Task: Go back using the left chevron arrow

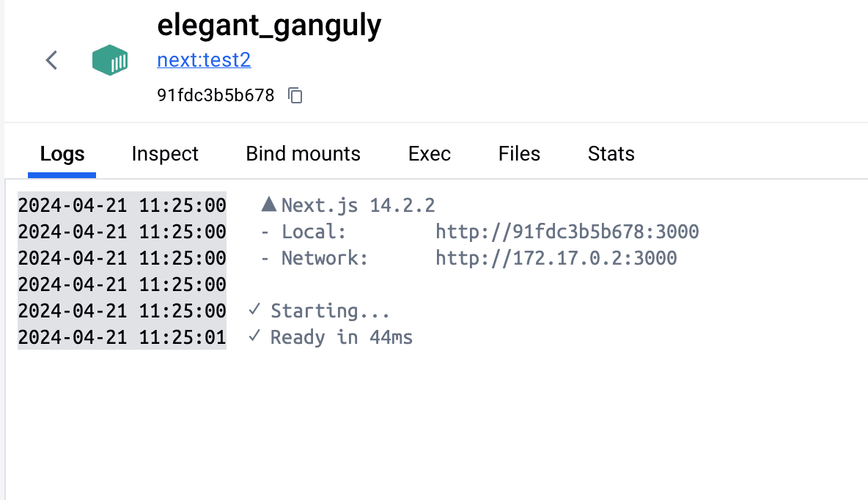Action: pos(51,60)
